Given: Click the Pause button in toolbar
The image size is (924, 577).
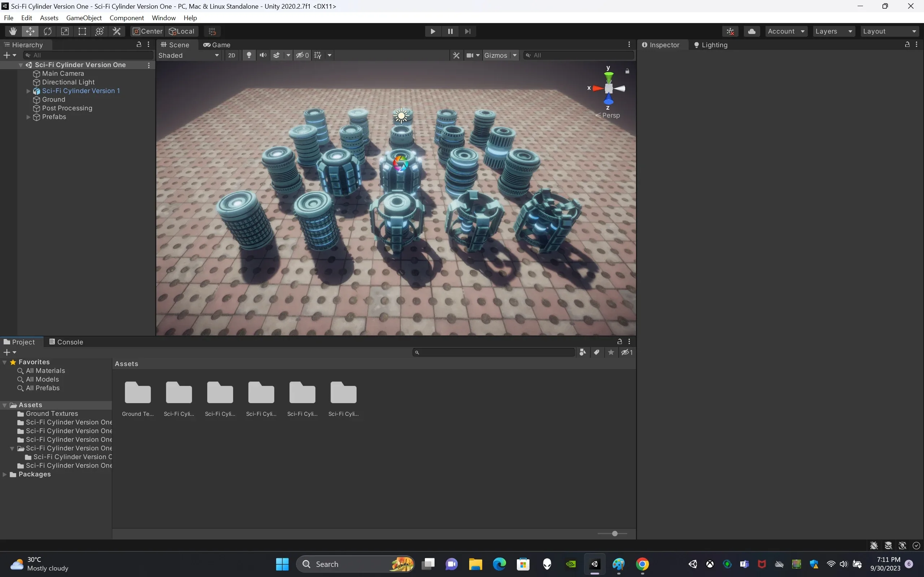Looking at the screenshot, I should (449, 31).
